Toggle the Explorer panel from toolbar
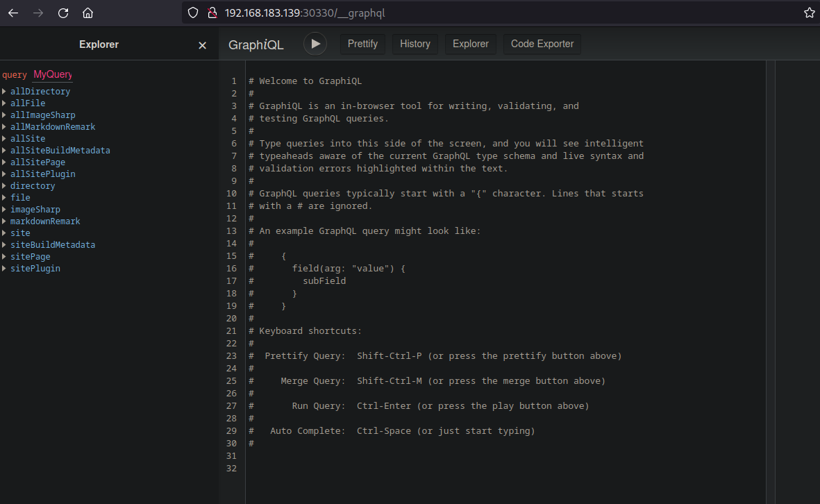 coord(471,44)
